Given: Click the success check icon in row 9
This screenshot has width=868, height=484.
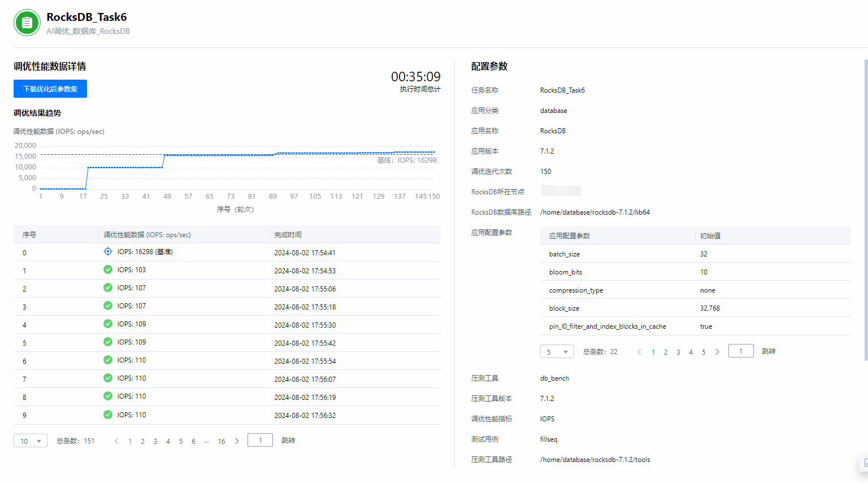Looking at the screenshot, I should [108, 415].
